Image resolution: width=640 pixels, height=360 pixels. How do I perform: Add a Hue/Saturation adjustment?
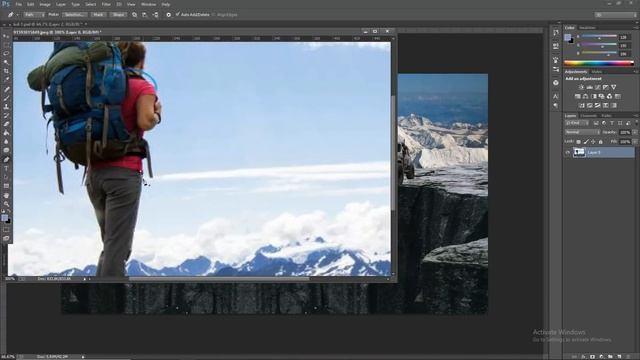pos(578,96)
